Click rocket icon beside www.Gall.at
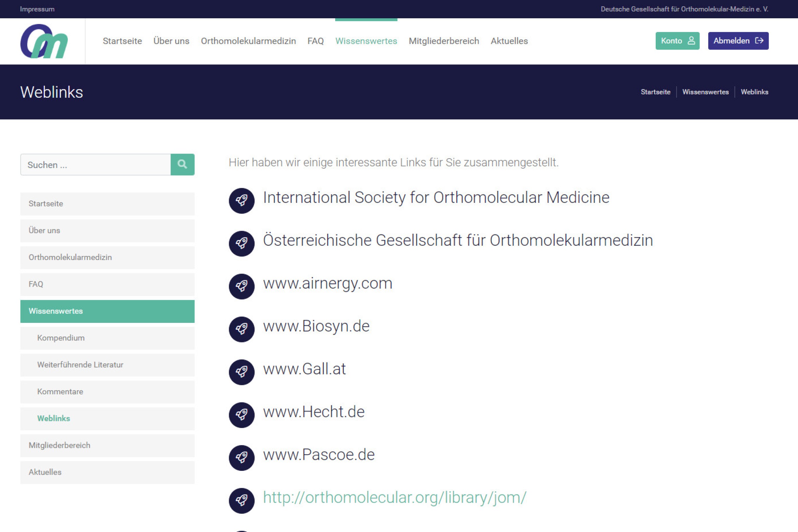This screenshot has height=532, width=798. pyautogui.click(x=242, y=372)
